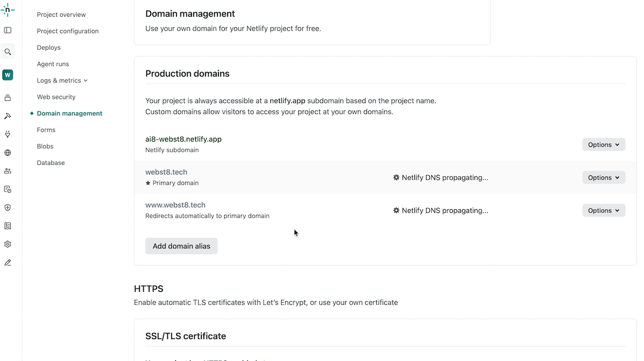Open Project configuration
Viewport: 644px width, 361px height.
pyautogui.click(x=68, y=31)
